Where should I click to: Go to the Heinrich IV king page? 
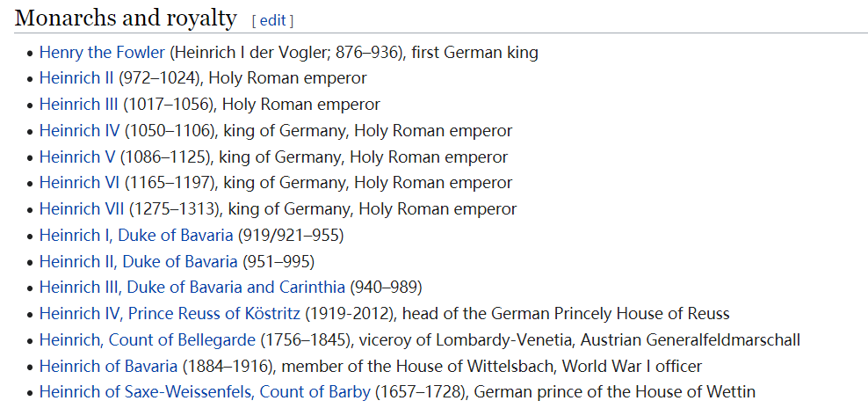(80, 131)
